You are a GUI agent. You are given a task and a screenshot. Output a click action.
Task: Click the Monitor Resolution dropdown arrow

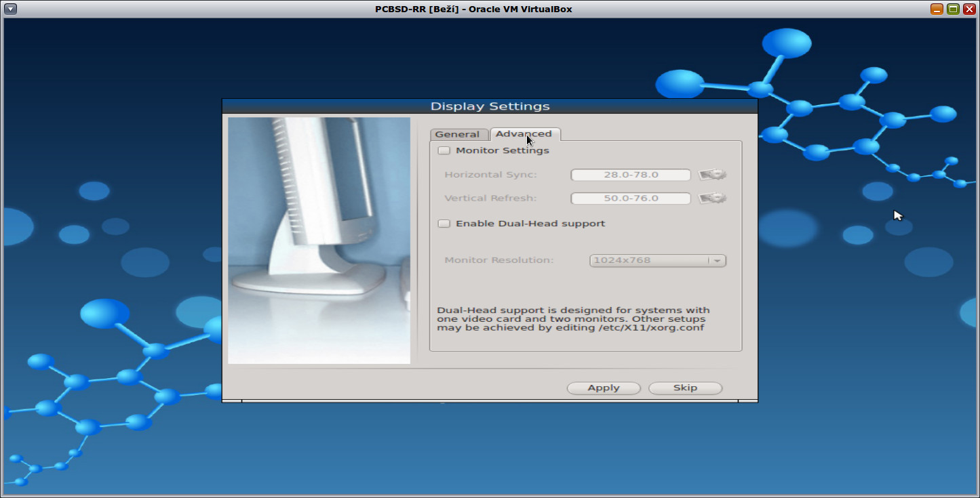[718, 260]
